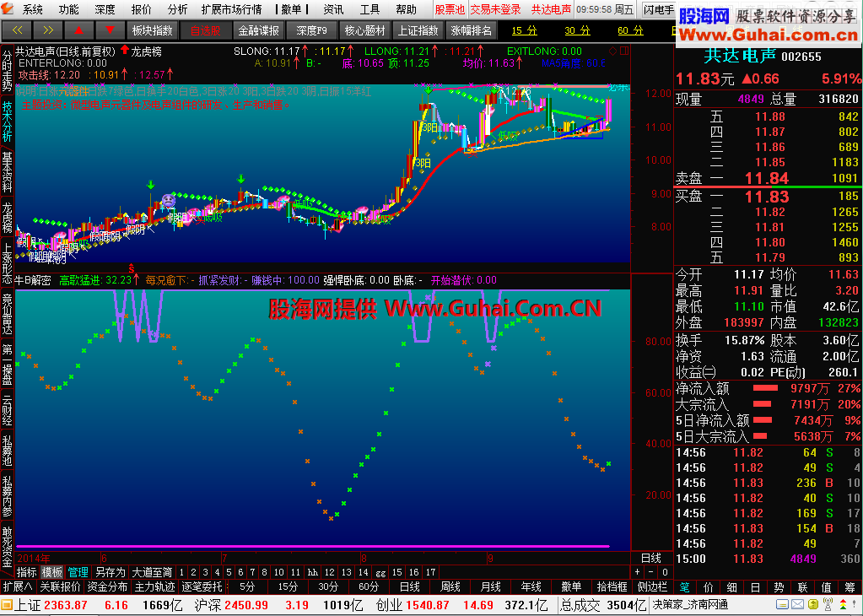Click the 撤单 item in the menu bar

291,9
